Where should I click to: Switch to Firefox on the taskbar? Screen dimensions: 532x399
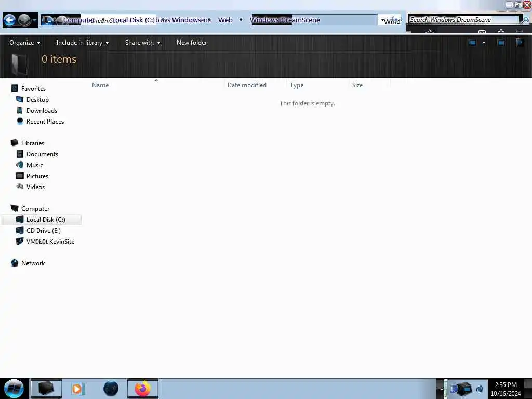(x=143, y=389)
